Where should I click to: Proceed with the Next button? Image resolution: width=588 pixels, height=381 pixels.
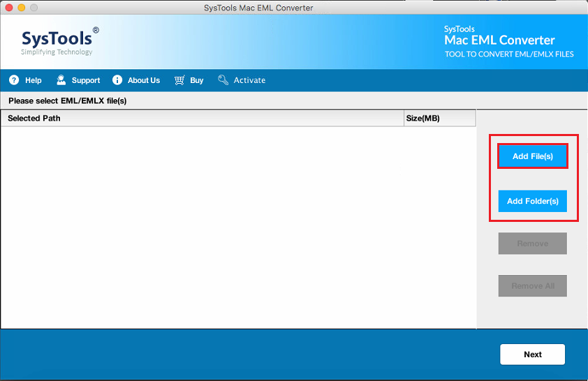click(533, 354)
